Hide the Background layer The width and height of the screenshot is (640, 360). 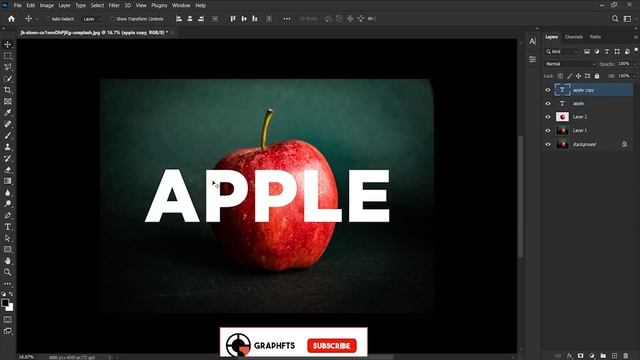click(548, 144)
